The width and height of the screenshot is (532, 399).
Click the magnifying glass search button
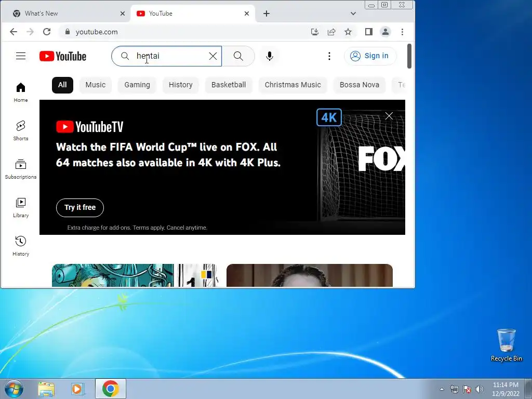tap(238, 56)
